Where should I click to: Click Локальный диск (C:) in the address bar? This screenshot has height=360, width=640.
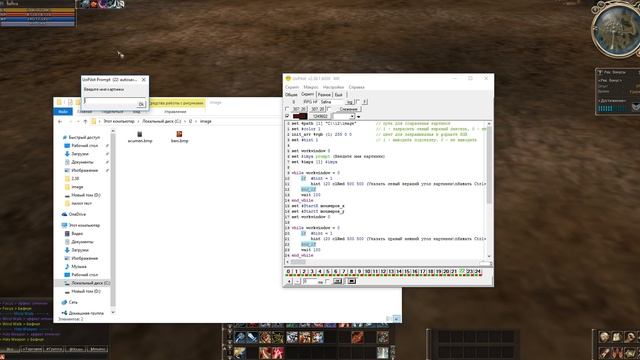[x=162, y=122]
